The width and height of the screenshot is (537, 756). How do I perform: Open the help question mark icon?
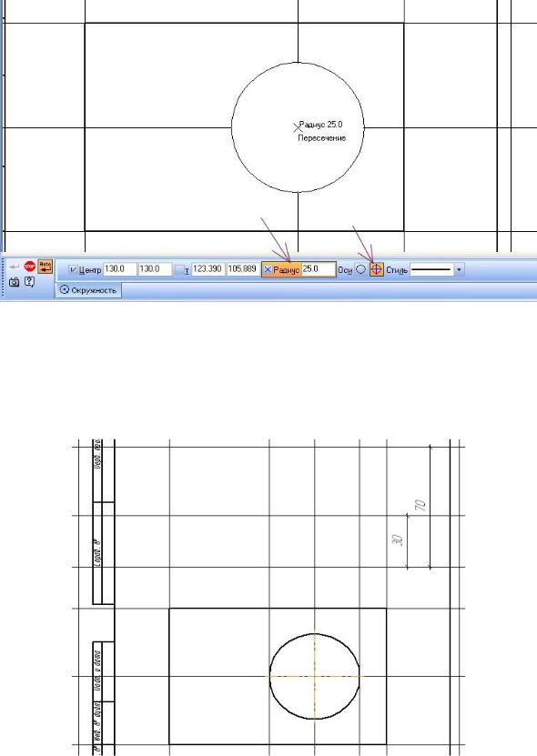click(29, 282)
